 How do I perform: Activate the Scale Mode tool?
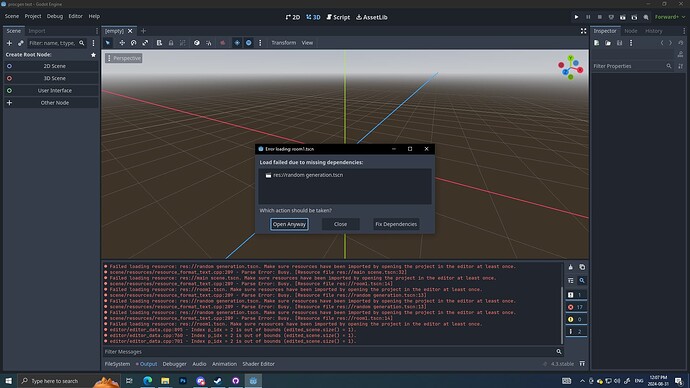145,43
